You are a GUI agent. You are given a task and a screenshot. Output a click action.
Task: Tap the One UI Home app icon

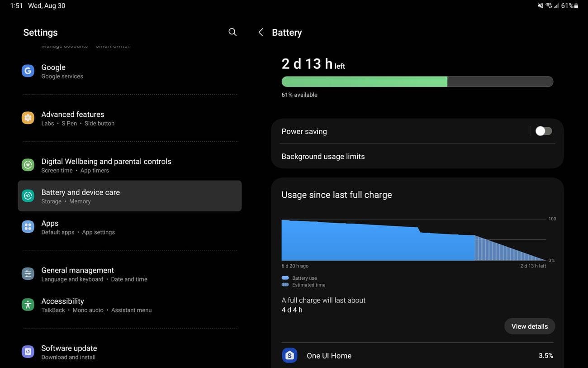289,356
